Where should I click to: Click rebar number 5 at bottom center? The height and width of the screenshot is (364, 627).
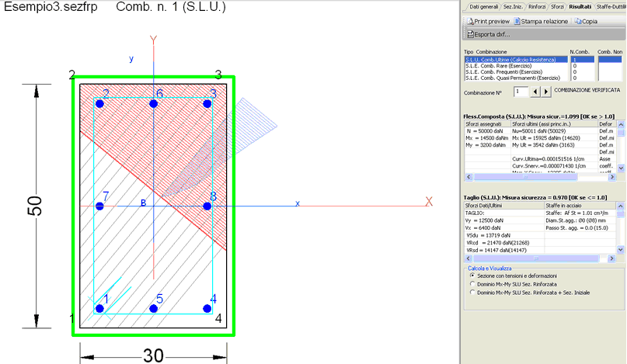[x=153, y=308]
